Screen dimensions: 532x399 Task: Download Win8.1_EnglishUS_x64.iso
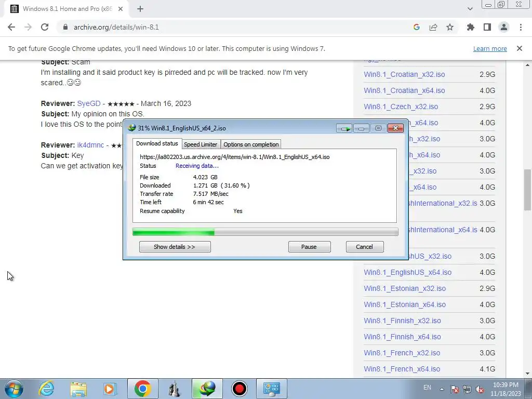click(x=407, y=272)
